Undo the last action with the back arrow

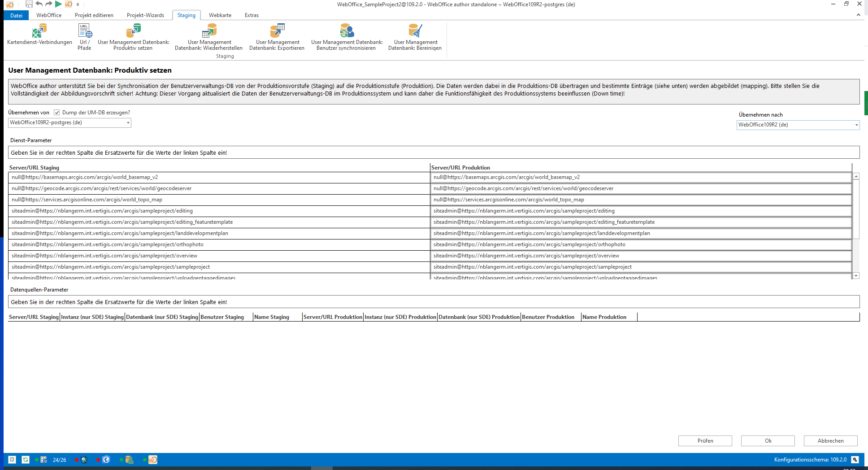click(39, 4)
